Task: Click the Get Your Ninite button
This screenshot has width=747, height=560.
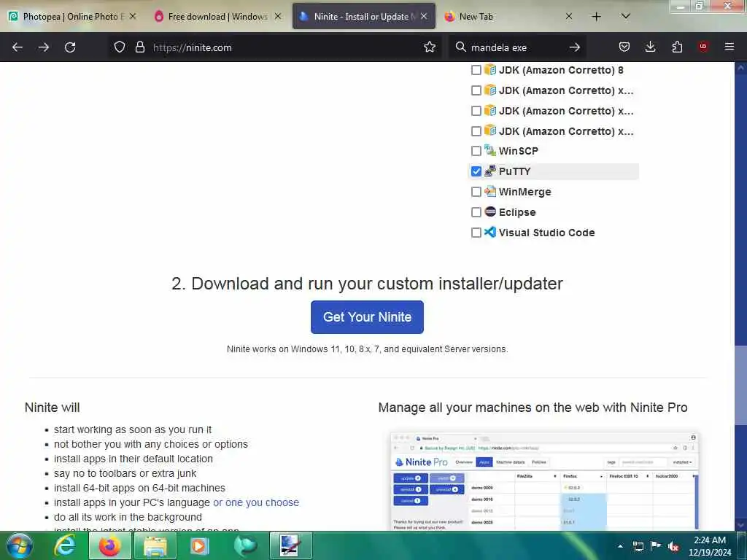Action: pos(367,317)
